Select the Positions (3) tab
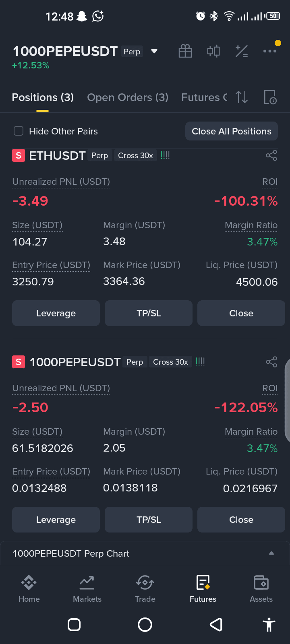Screen dimensions: 290x644 tap(43, 97)
